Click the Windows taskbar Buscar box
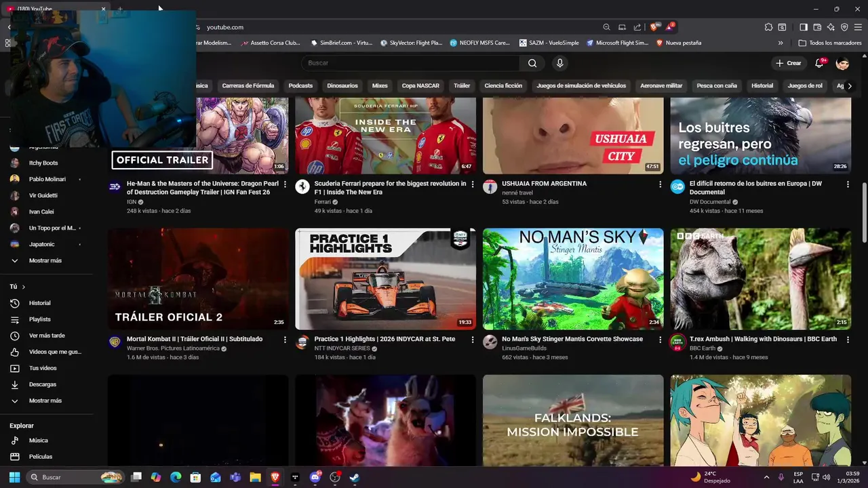 click(76, 477)
